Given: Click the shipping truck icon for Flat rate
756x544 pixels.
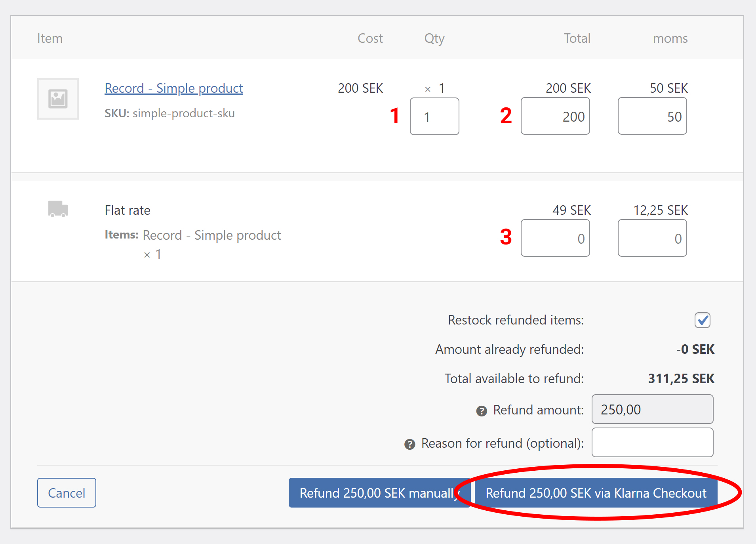Looking at the screenshot, I should pos(57,209).
